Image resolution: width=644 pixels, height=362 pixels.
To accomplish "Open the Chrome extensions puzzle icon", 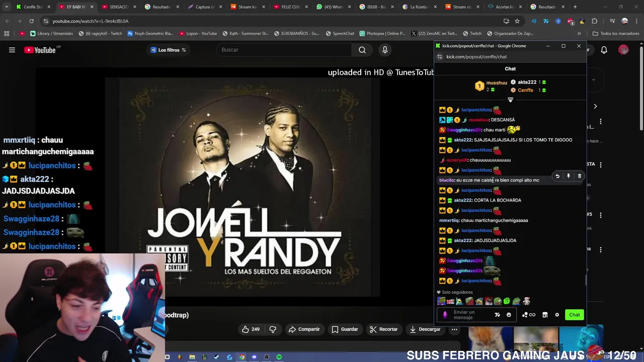I will 595,21.
